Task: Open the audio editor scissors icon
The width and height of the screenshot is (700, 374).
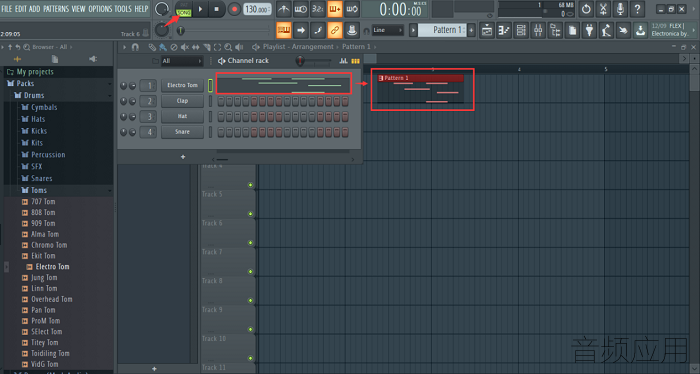Action: click(x=603, y=9)
